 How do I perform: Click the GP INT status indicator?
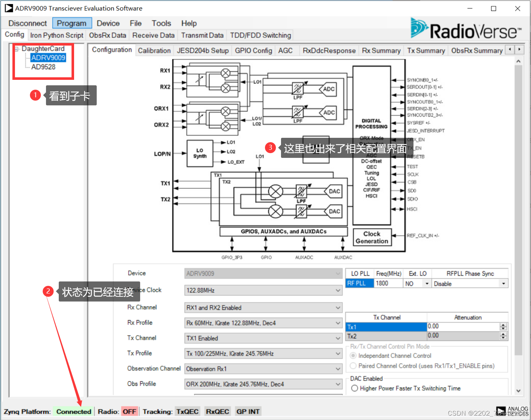click(x=248, y=411)
